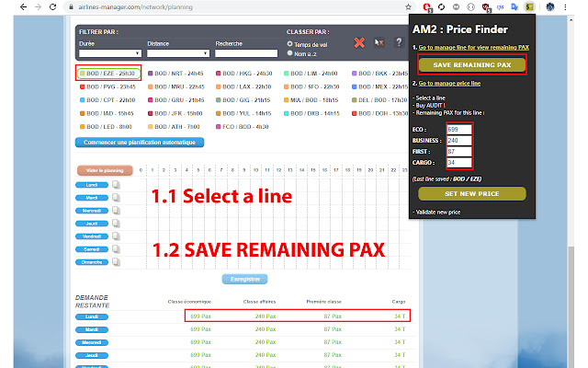The width and height of the screenshot is (588, 368).
Task: Click the 34 T cargo value in Mardi row
Action: click(x=400, y=329)
